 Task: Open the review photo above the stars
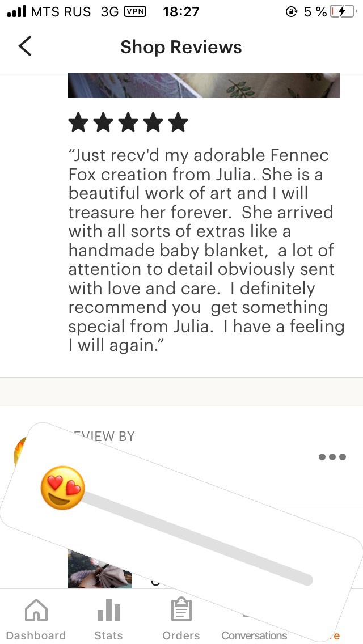(x=204, y=86)
